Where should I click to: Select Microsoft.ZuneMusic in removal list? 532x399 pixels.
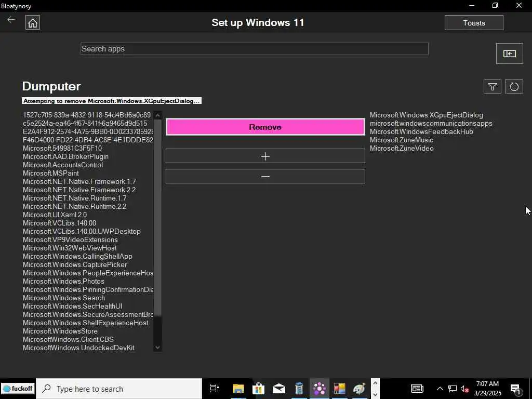[x=402, y=140]
